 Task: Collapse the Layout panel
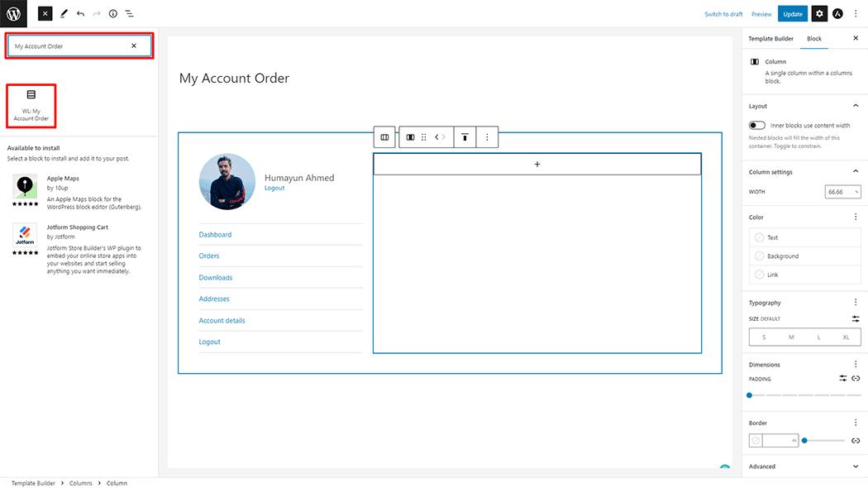click(x=856, y=106)
